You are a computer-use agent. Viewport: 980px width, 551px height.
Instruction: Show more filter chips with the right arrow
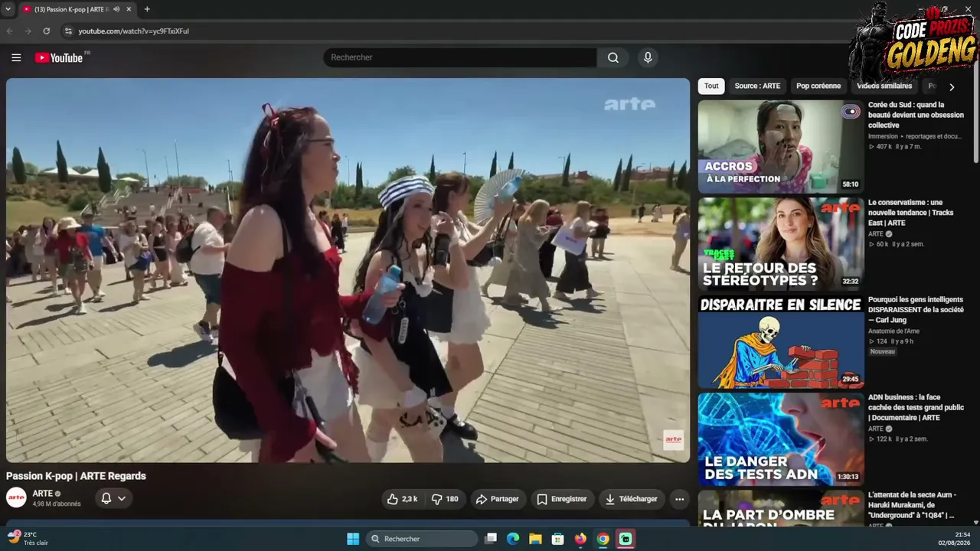pos(952,86)
